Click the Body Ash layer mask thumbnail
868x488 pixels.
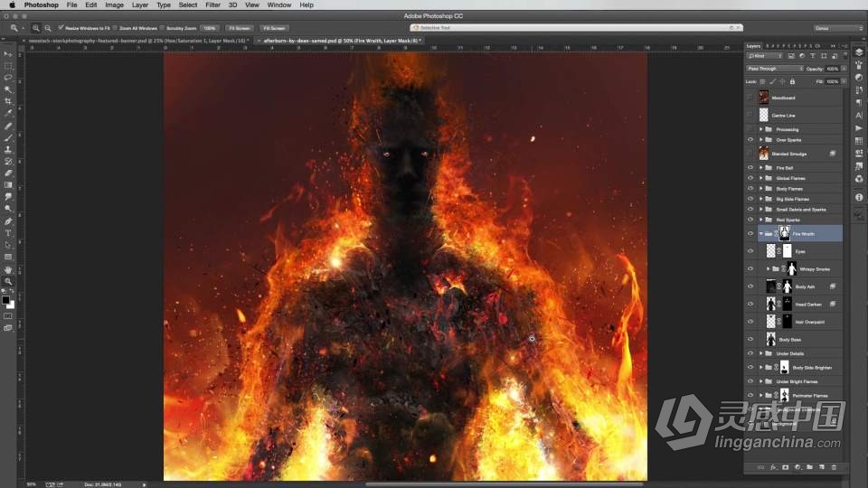click(788, 286)
